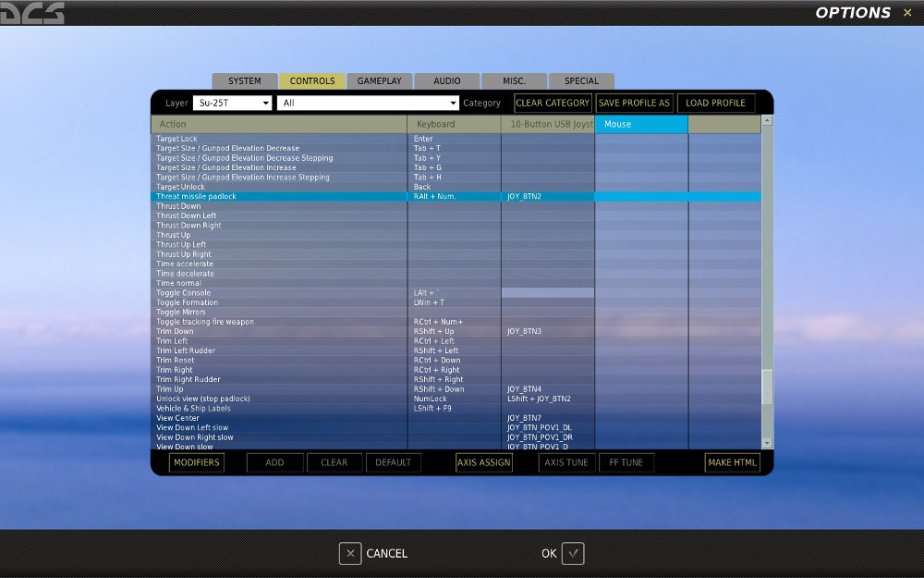Image resolution: width=924 pixels, height=578 pixels.
Task: Click JOY_BTN3 cell for Trim Down
Action: point(548,331)
